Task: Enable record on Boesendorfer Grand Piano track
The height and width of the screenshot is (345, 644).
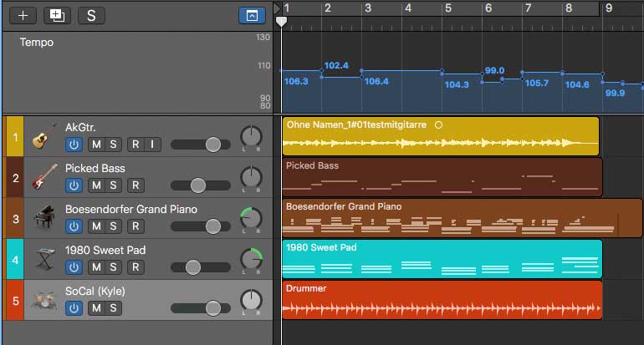Action: coord(135,226)
